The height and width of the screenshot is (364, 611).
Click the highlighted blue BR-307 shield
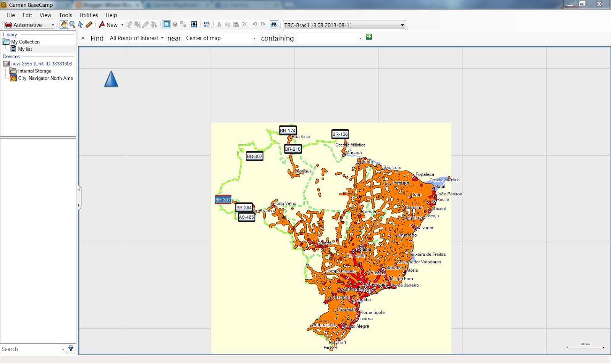coord(223,200)
